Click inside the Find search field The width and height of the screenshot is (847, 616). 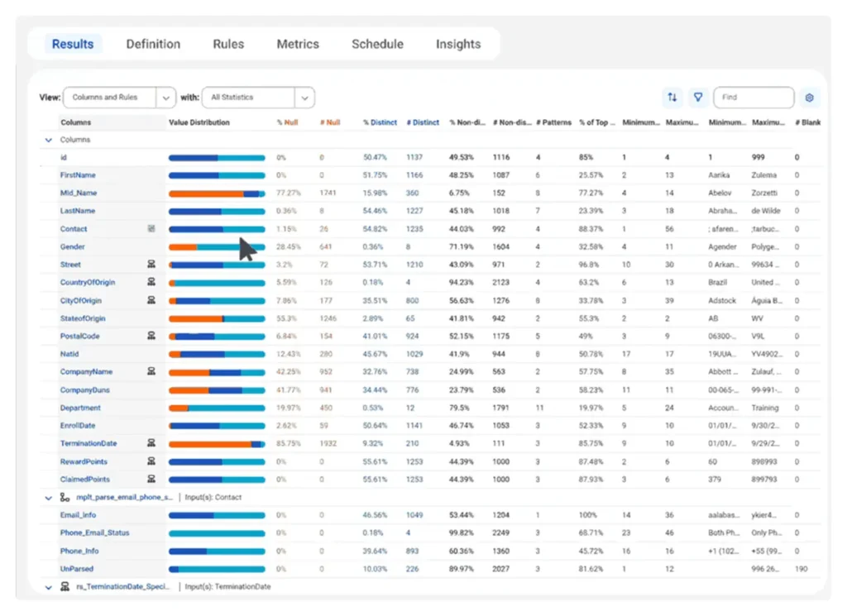753,97
